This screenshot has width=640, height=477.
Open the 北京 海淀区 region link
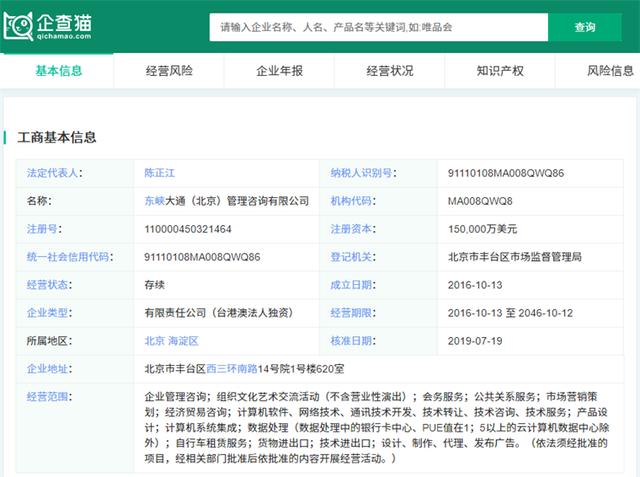(x=171, y=341)
